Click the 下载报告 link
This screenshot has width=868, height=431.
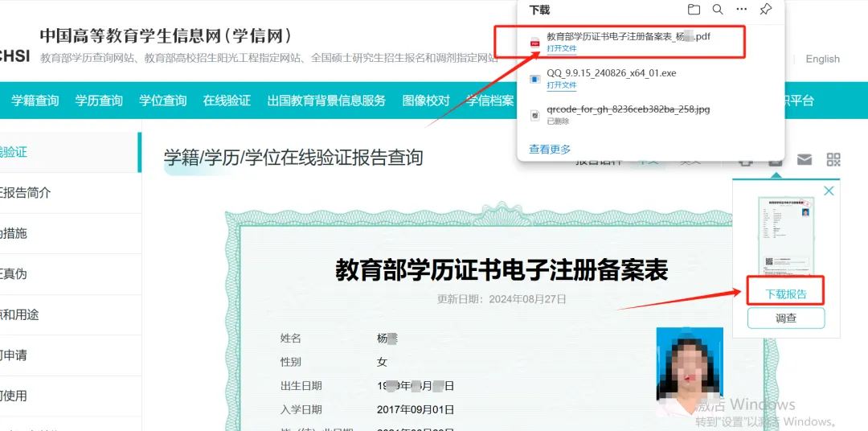point(786,294)
